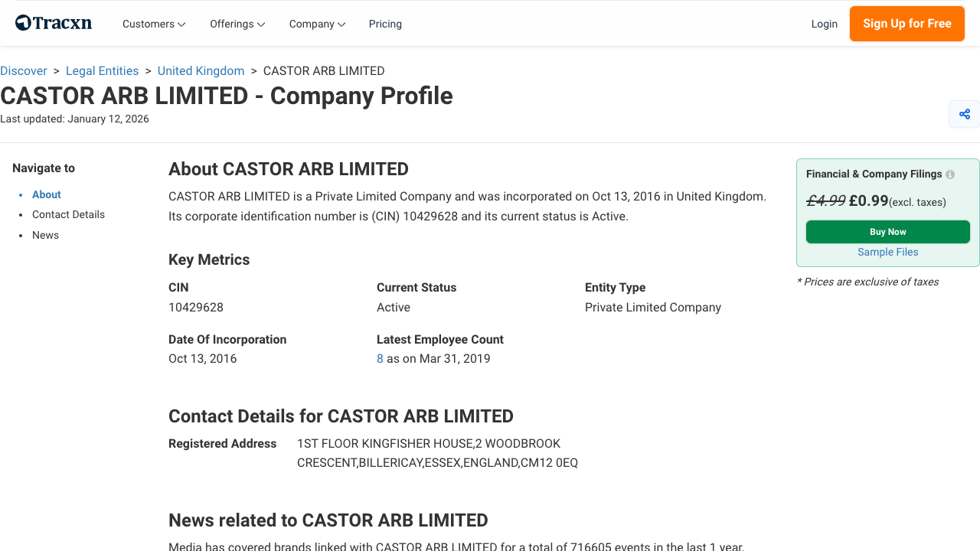Expand the Company dropdown in the navbar
This screenshot has width=980, height=551.
[x=316, y=24]
